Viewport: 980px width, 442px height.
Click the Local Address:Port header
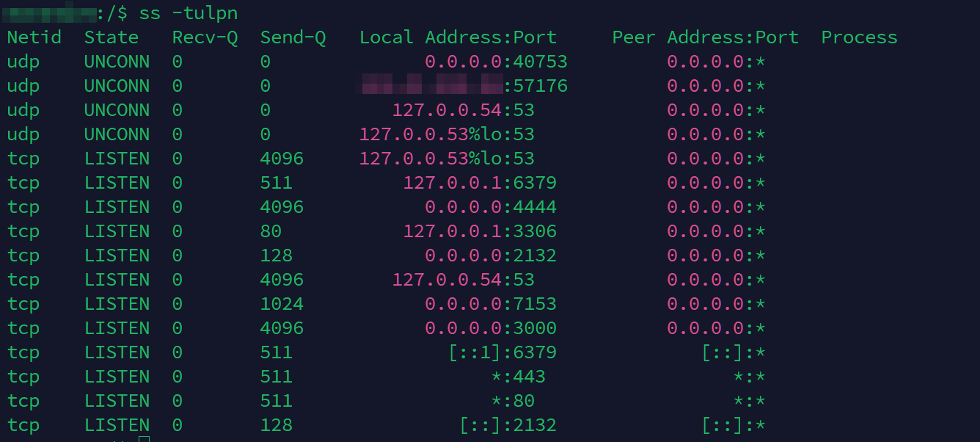pyautogui.click(x=457, y=37)
